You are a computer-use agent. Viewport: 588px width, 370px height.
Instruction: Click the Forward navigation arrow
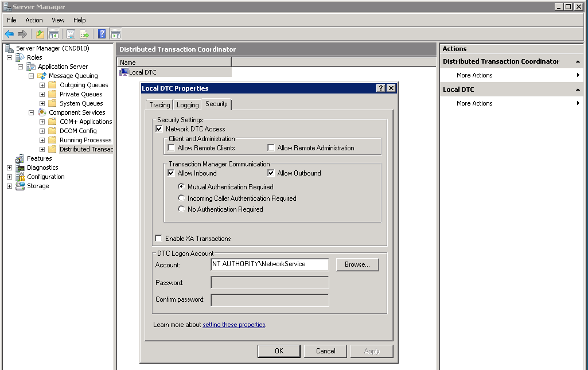22,34
